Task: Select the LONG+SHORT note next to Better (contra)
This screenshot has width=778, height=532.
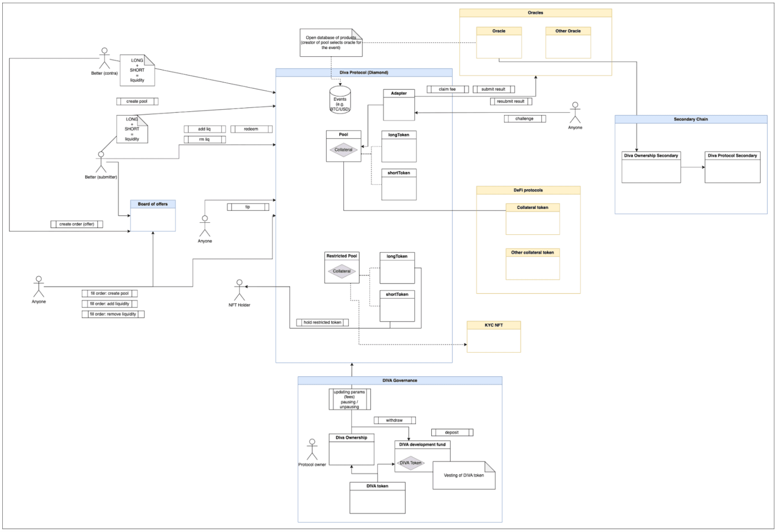Action: coord(137,71)
